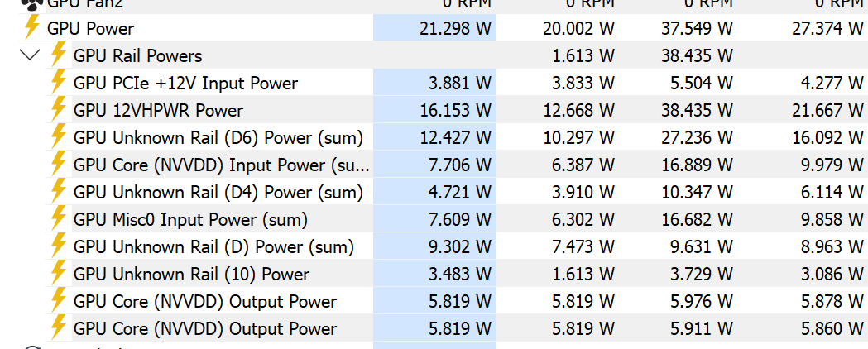Click the average value 4.277 W

click(x=832, y=83)
